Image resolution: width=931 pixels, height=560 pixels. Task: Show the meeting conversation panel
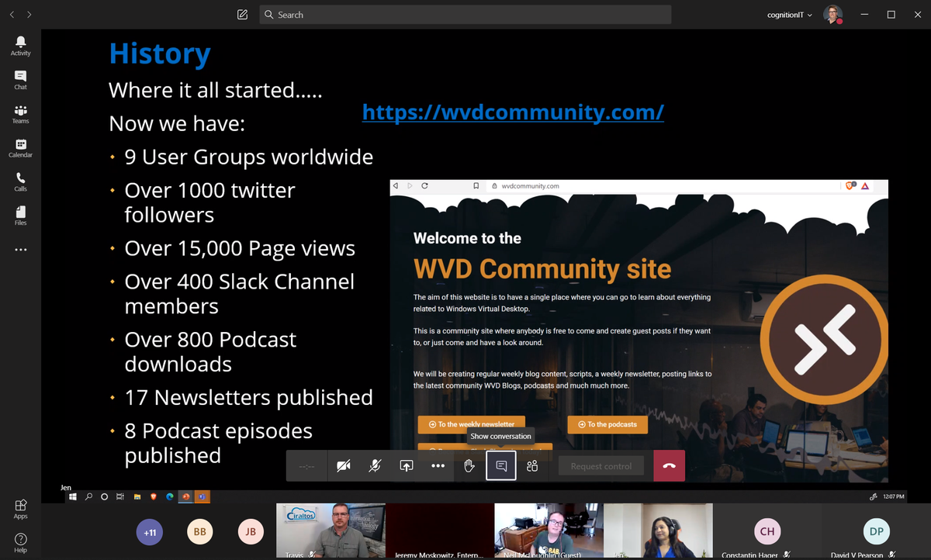coord(501,466)
